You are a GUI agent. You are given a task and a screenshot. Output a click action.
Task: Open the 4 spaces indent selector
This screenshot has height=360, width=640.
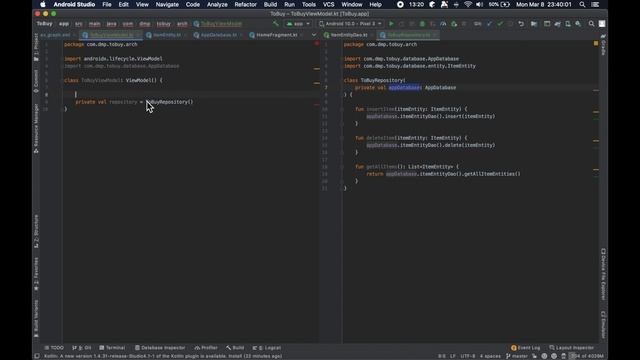click(490, 356)
